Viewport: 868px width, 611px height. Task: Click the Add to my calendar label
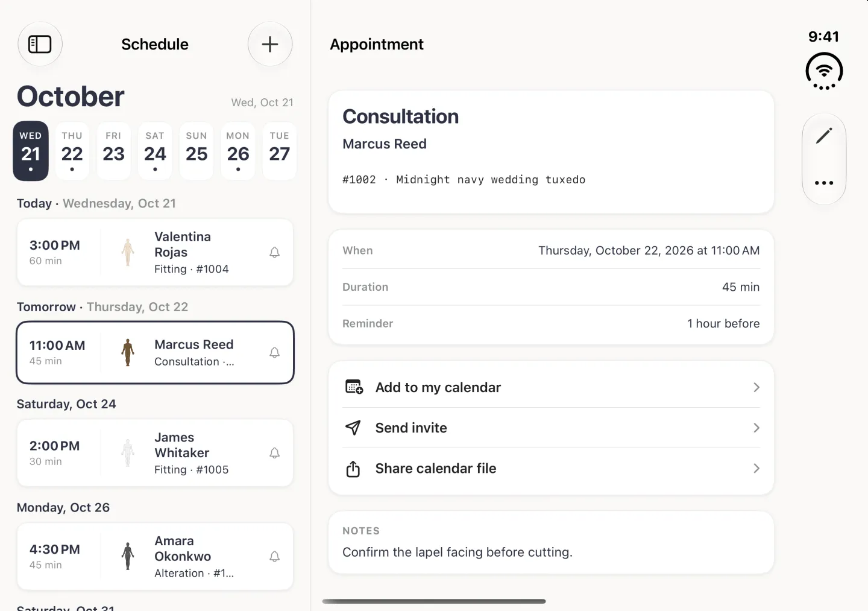coord(438,387)
